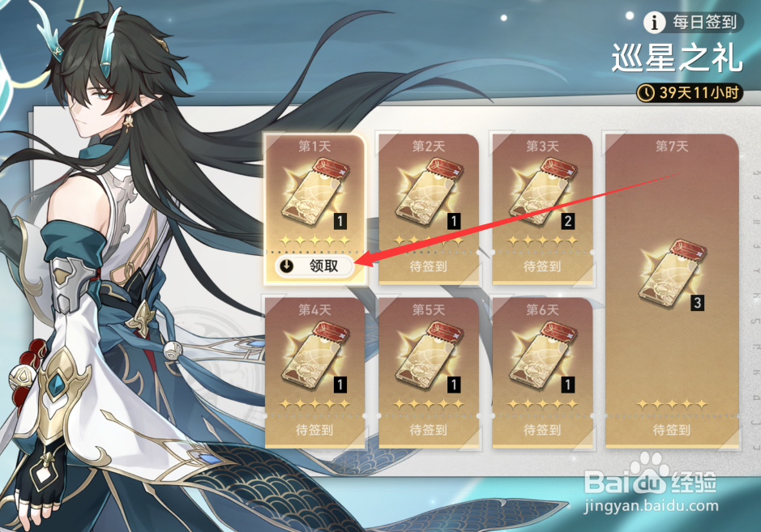
Task: Select the 第6天 pass ticket icon
Action: coord(543,357)
